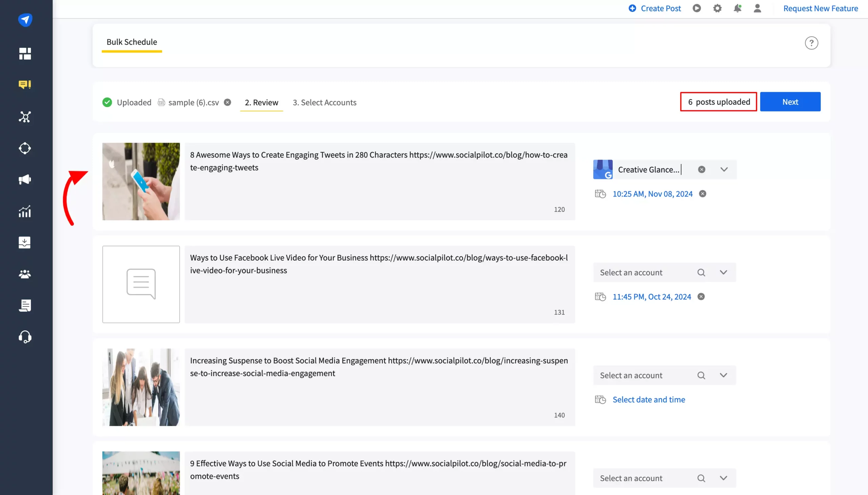Click Select an account field for Facebook Live post

[664, 272]
